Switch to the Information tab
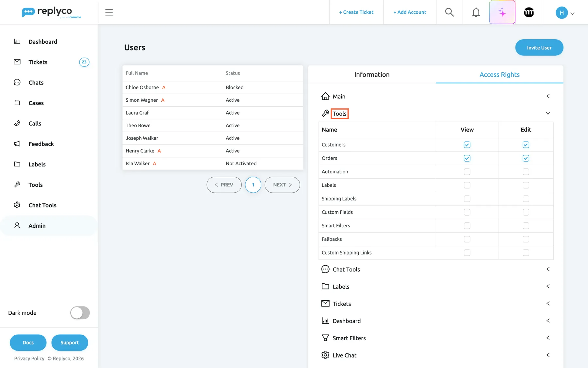 point(372,75)
